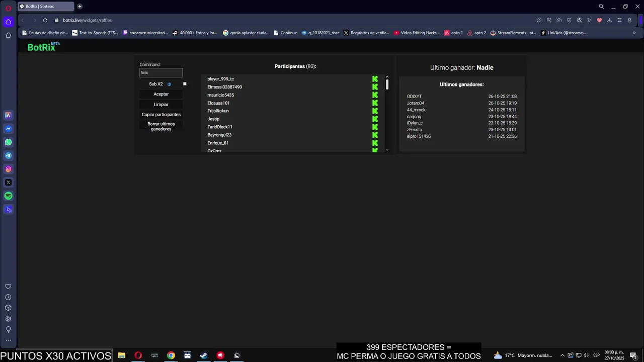Image resolution: width=644 pixels, height=362 pixels.
Task: Select participant player_999_tc
Action: (220, 79)
